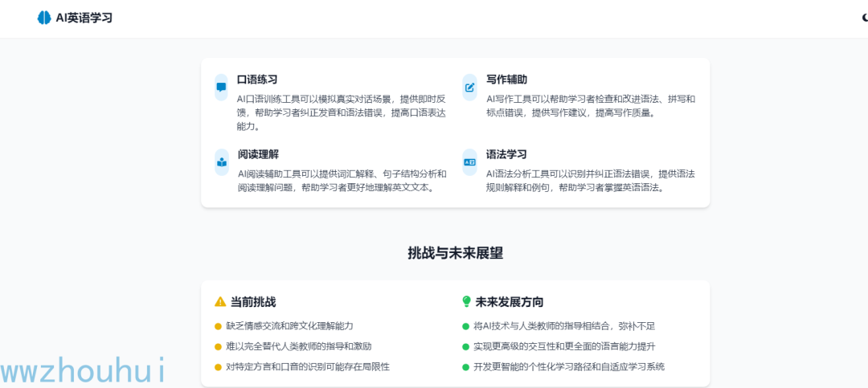The width and height of the screenshot is (868, 388).
Task: Click yellow bullet beside 对特定方言和口音
Action: click(218, 367)
